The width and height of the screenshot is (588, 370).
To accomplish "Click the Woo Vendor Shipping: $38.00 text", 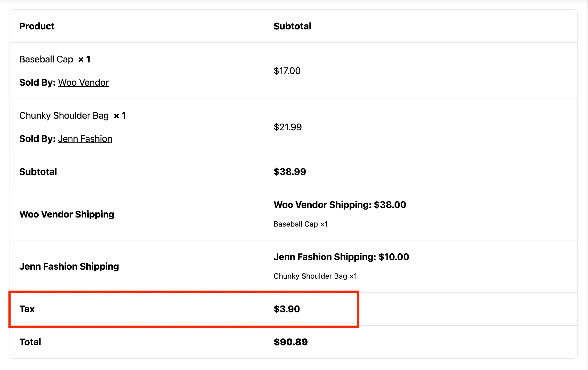I will pos(339,205).
